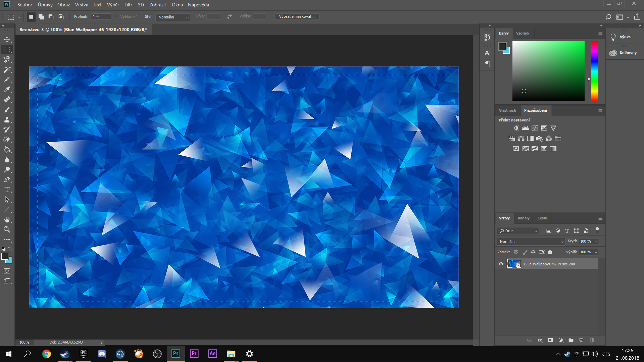The height and width of the screenshot is (362, 644).
Task: Click the rainbow hue slider strip
Action: point(594,71)
